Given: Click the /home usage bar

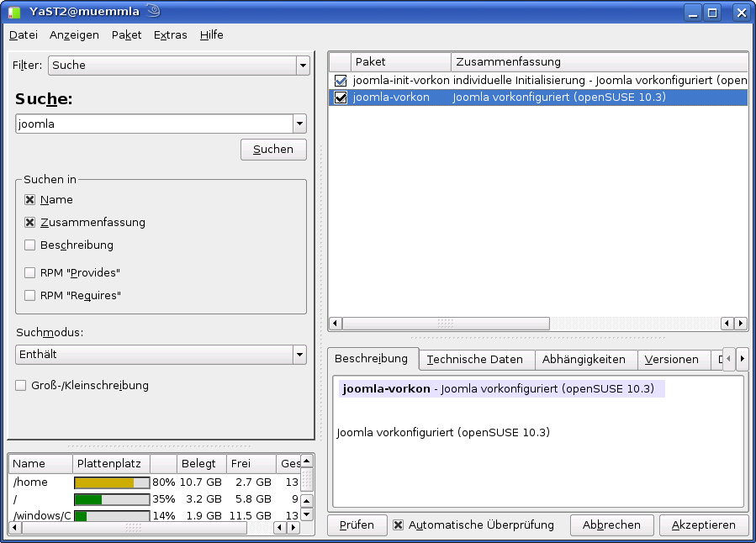Looking at the screenshot, I should click(112, 482).
